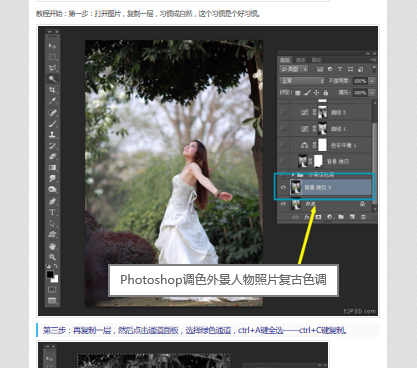Viewport: 417px width, 368px height.
Task: Filter layers by pixel layer icon
Action: pyautogui.click(x=320, y=69)
